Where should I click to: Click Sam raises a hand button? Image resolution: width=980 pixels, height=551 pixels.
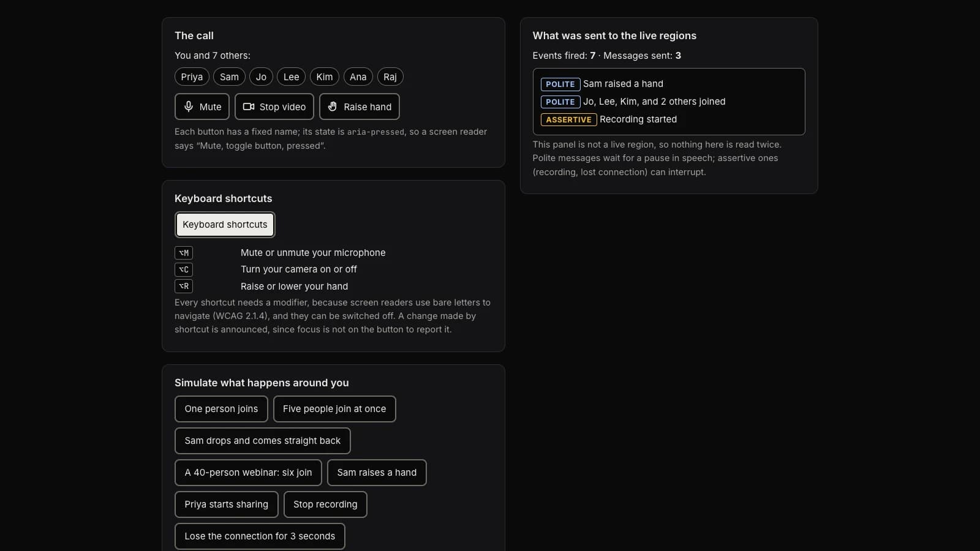point(377,473)
